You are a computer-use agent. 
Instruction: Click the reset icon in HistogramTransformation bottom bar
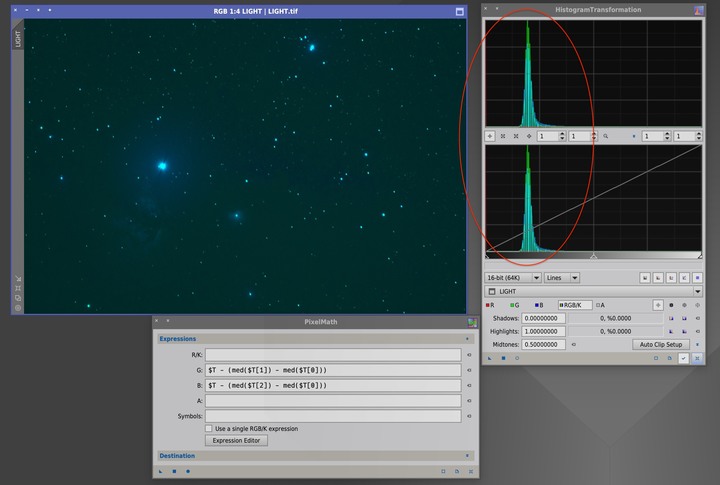click(x=697, y=358)
